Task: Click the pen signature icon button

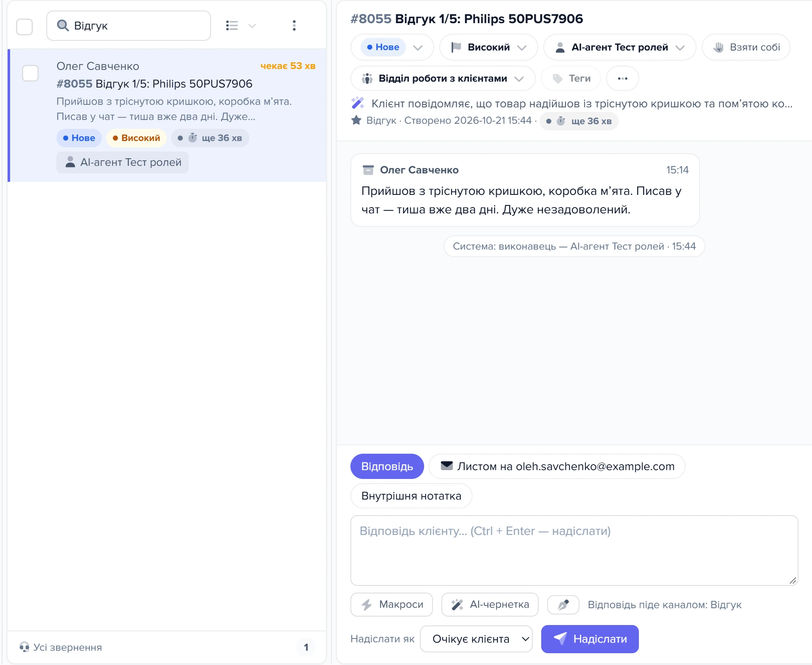Action: coord(563,605)
